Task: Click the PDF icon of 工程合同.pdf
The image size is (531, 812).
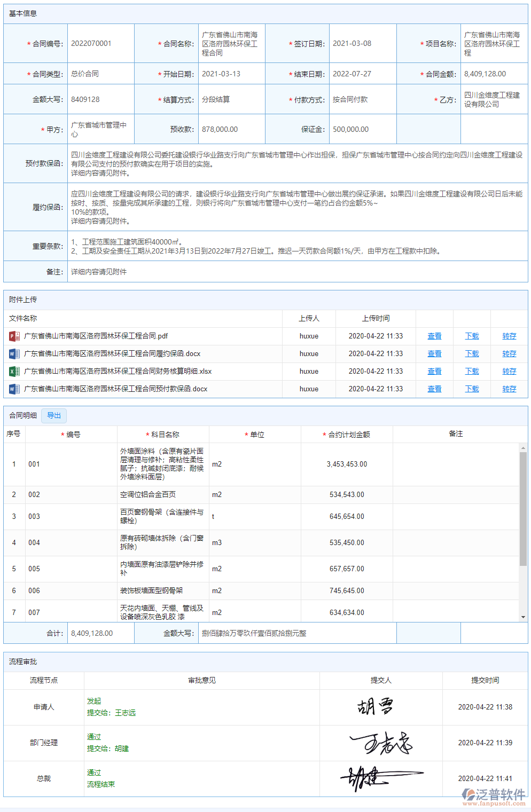Action: coord(14,336)
